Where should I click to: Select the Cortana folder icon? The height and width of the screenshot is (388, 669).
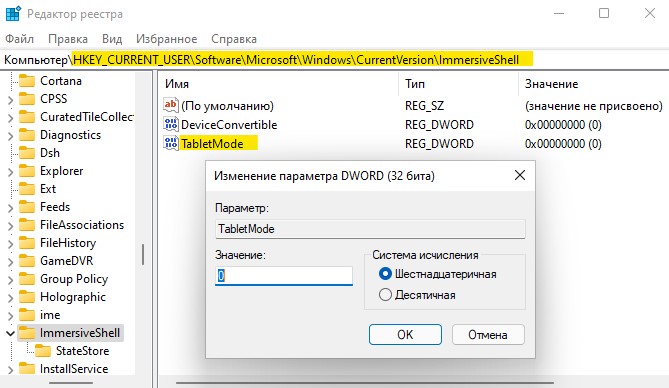27,81
